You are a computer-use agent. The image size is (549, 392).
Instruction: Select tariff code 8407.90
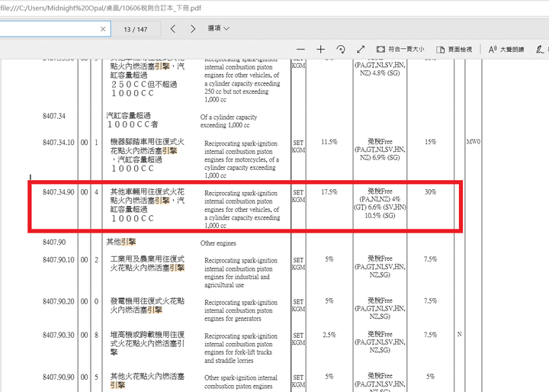click(x=54, y=242)
